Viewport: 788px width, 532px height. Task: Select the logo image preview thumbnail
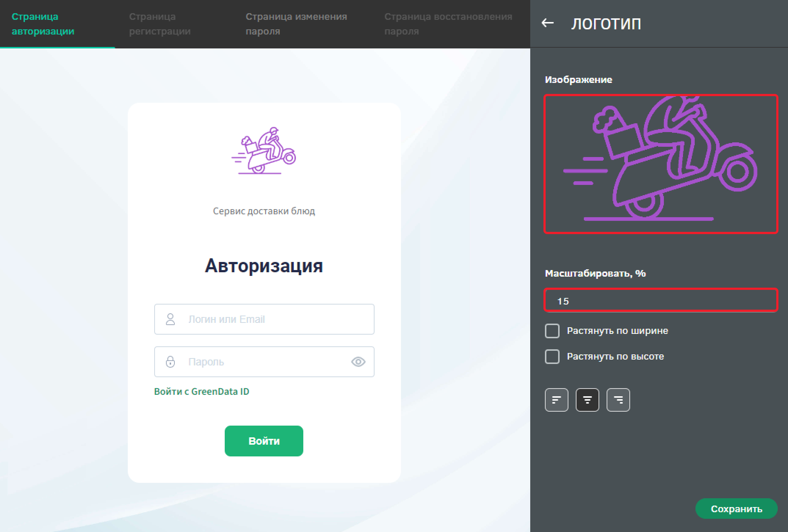(x=660, y=164)
